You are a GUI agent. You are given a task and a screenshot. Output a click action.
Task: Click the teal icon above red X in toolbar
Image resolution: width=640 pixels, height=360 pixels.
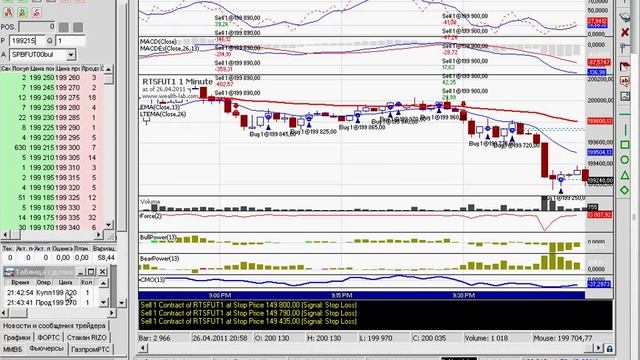(624, 17)
